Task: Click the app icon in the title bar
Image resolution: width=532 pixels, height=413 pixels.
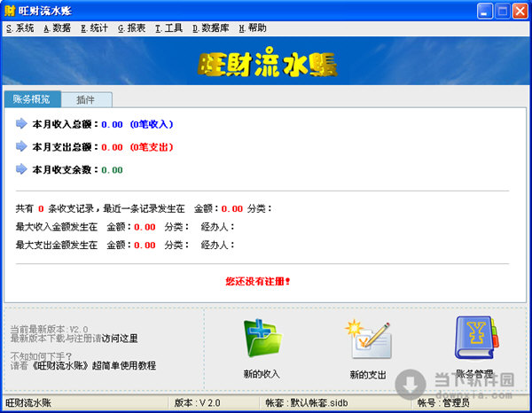Action: 12,11
